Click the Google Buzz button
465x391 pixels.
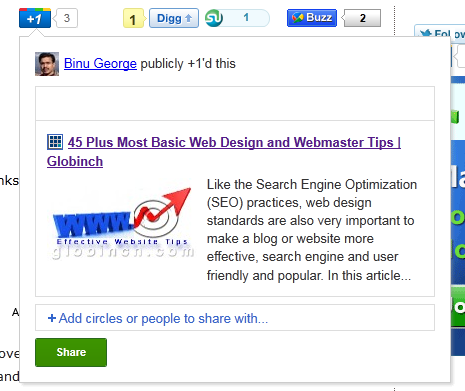(x=312, y=18)
